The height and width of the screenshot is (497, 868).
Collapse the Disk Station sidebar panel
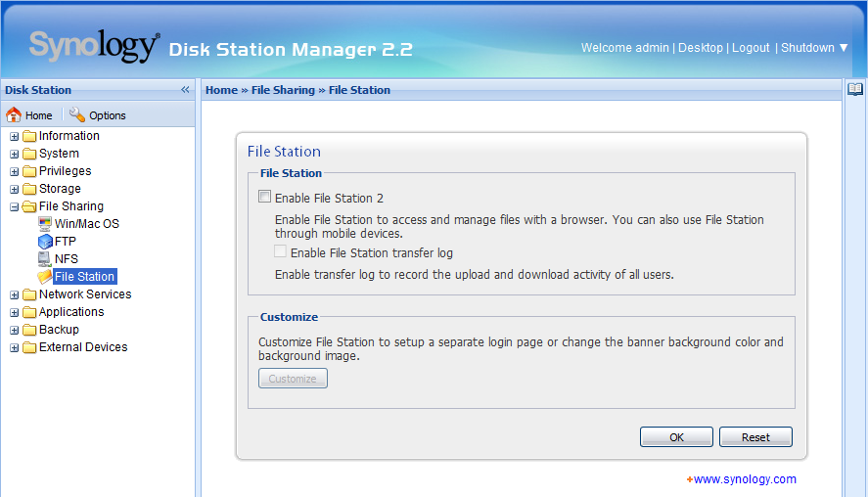185,90
